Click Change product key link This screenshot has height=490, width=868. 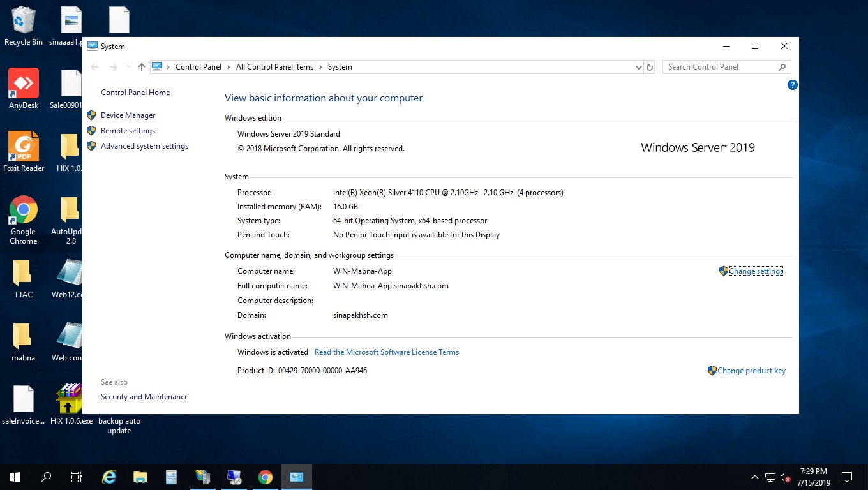pos(751,371)
